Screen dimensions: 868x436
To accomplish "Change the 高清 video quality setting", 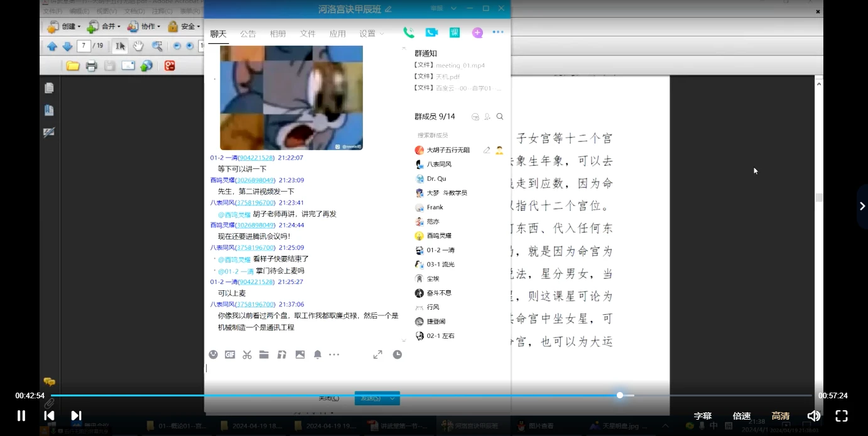I will [x=781, y=416].
